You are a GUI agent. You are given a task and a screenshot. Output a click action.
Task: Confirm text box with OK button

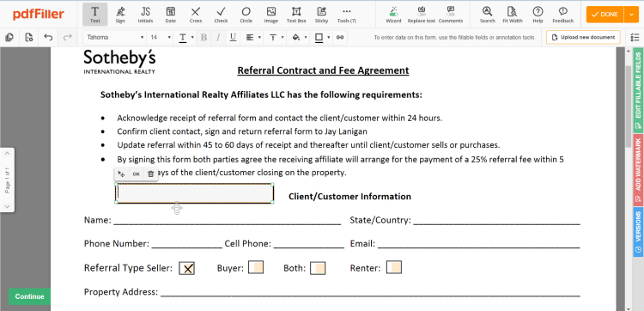(x=136, y=174)
